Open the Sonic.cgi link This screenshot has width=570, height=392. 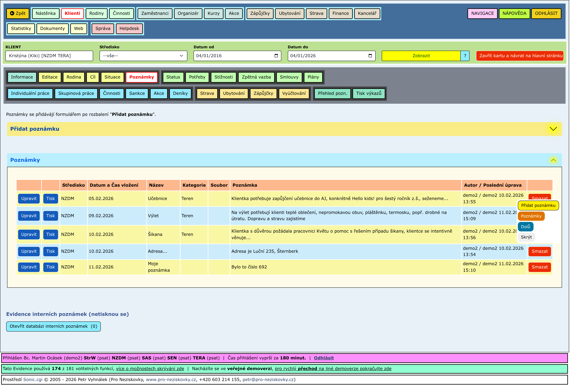(33, 380)
